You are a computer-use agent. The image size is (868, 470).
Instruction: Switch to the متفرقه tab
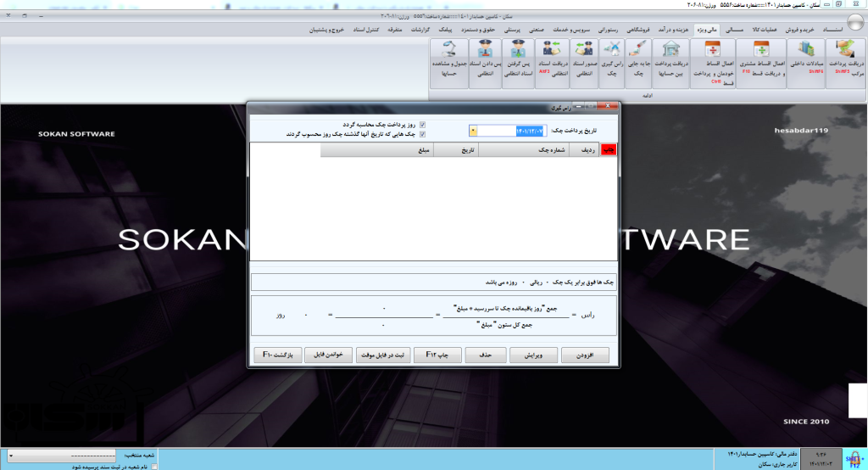coord(394,30)
